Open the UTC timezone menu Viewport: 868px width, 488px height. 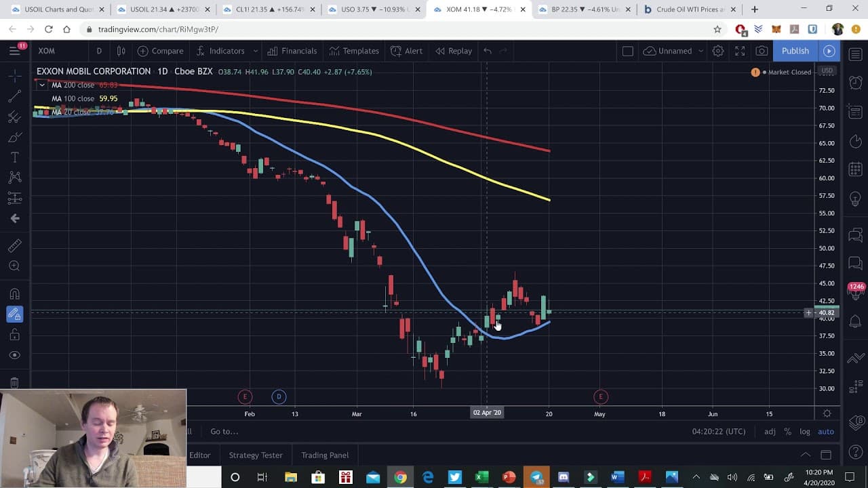(719, 432)
